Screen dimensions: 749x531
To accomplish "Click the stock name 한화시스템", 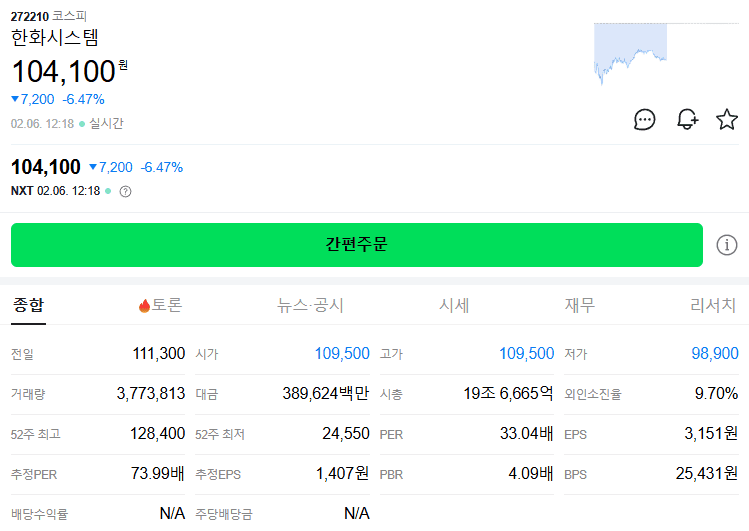I will (54, 37).
